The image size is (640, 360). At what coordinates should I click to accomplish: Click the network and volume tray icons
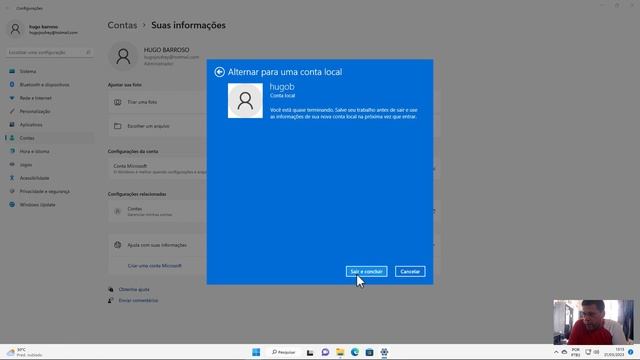click(592, 352)
